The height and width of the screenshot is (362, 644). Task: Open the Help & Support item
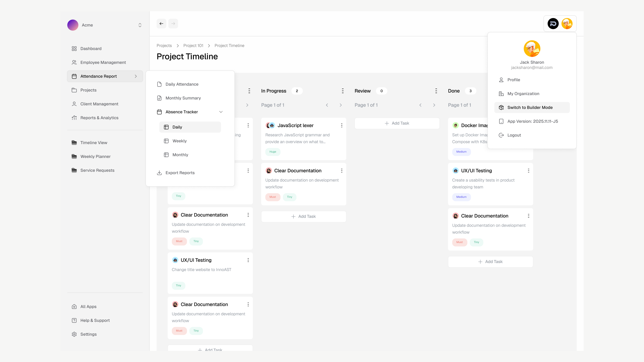(x=95, y=320)
